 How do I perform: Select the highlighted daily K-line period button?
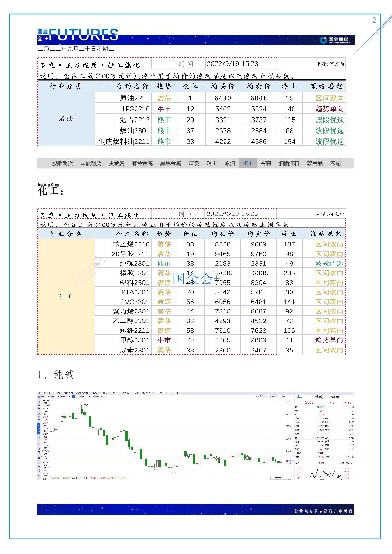coord(73,396)
